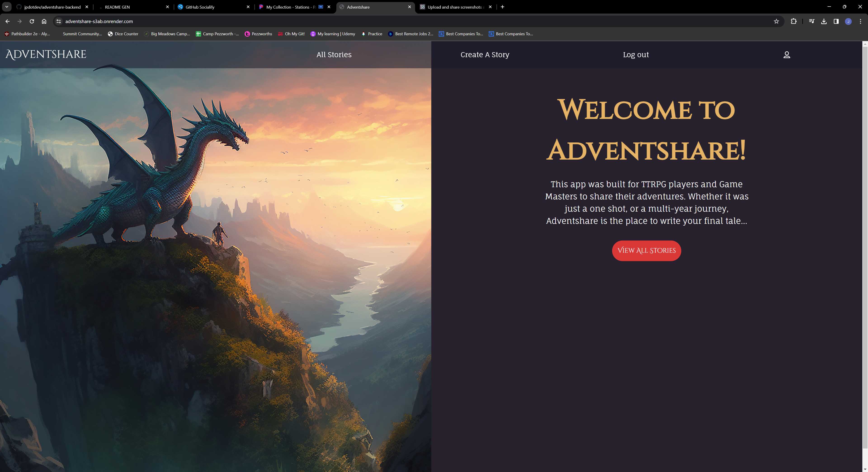Open Chrome profile avatar J
Screen dimensions: 868x472
pos(849,21)
